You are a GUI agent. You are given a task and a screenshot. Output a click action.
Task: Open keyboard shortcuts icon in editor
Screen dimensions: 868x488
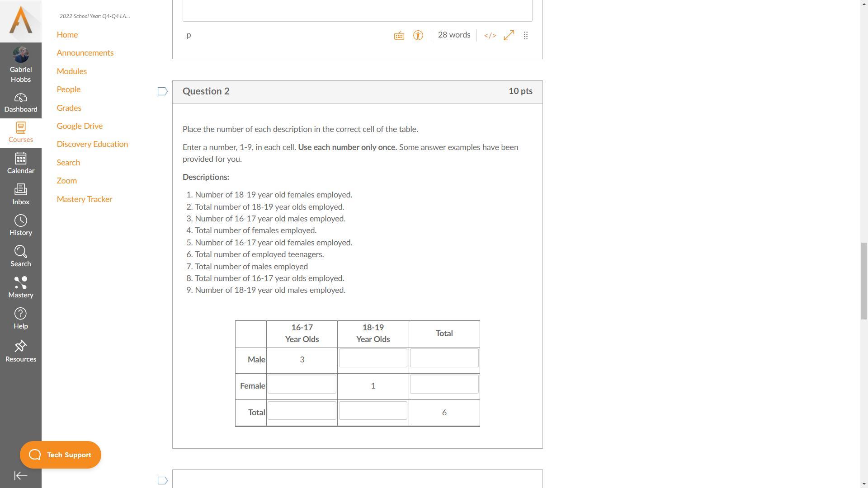pos(399,35)
